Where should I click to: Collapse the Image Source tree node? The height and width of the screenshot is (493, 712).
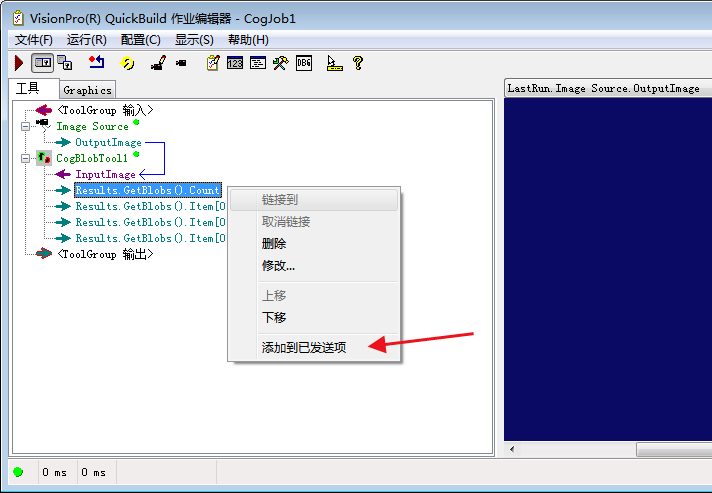[25, 127]
